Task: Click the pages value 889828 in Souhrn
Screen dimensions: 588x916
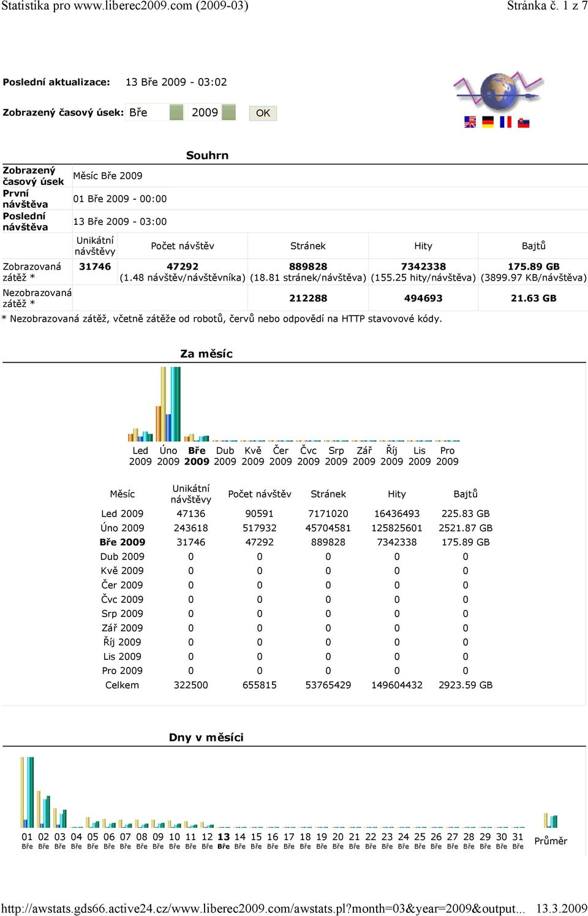Action: coord(308,267)
